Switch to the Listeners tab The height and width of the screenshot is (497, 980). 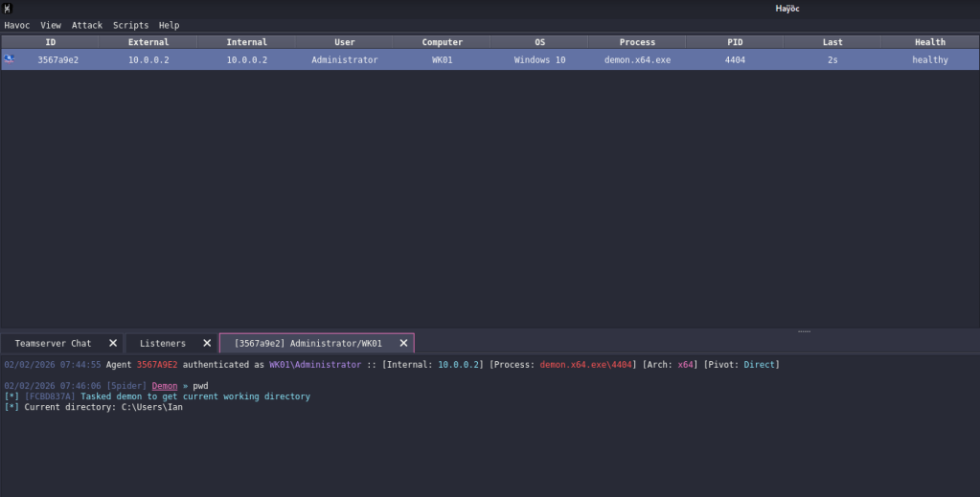(163, 343)
